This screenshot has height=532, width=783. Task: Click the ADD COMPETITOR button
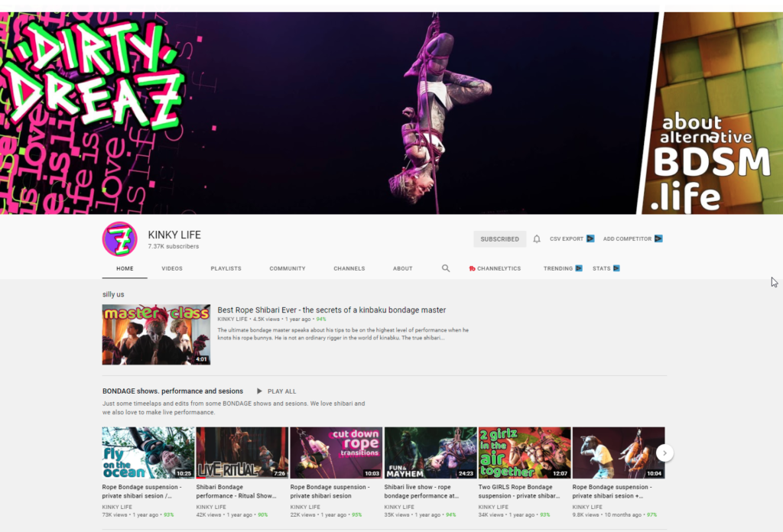pos(632,239)
